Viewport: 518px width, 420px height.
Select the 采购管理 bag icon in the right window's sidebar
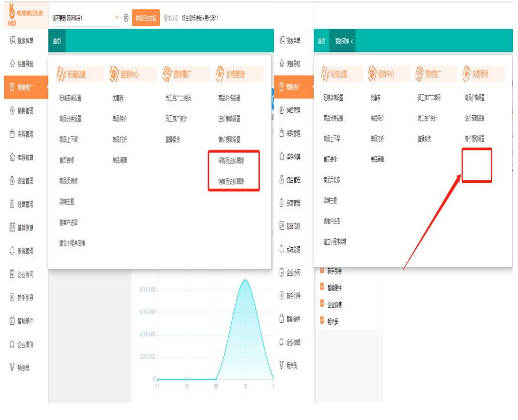pyautogui.click(x=281, y=133)
